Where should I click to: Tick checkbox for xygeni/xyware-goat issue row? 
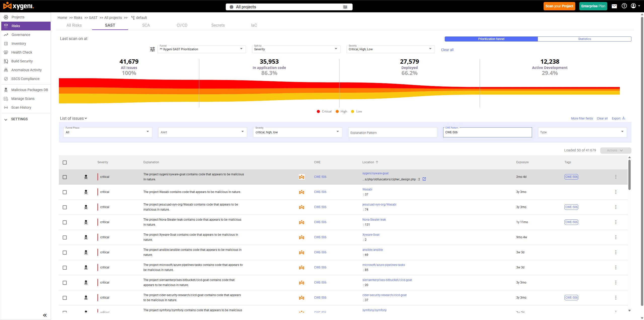click(65, 177)
